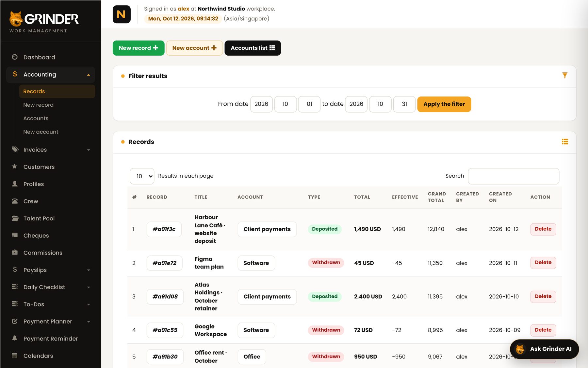Apply the filter
588x368 pixels.
pyautogui.click(x=444, y=104)
